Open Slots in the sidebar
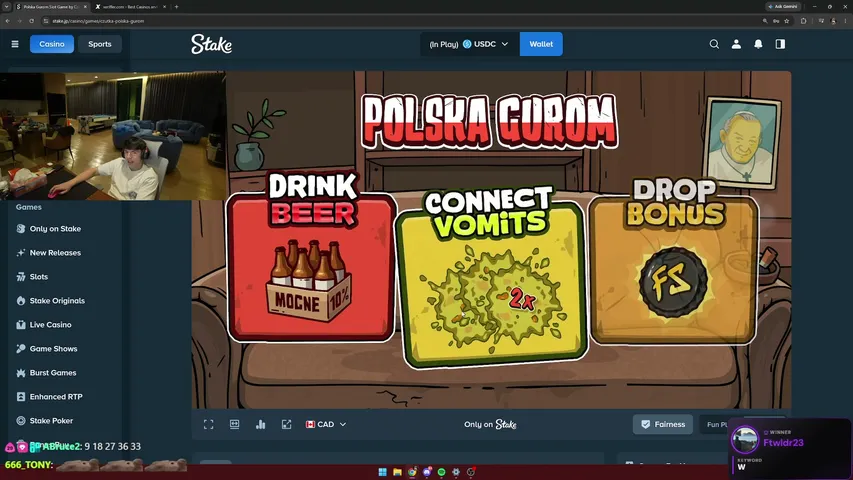Image resolution: width=853 pixels, height=480 pixels. pyautogui.click(x=39, y=276)
